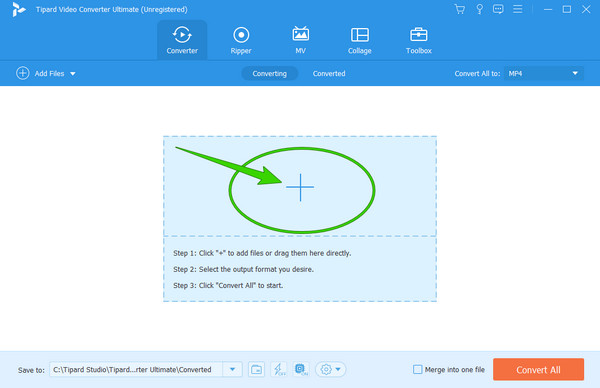Screen dimensions: 600x388
Task: Maximize the Tipard window
Action: (x=567, y=9)
